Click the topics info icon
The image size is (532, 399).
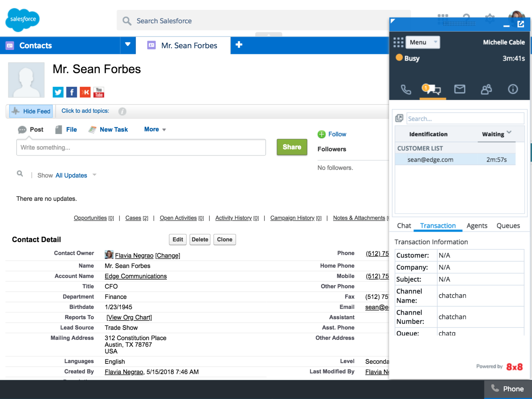(x=122, y=111)
